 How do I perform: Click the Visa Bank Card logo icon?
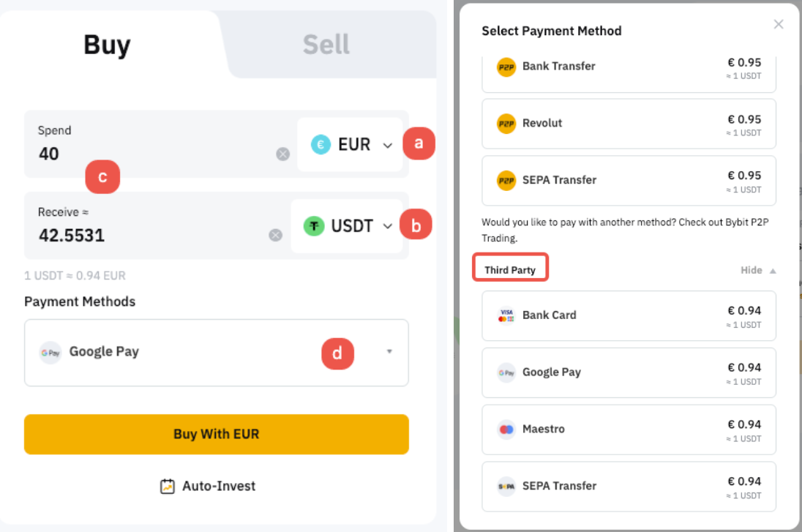point(506,315)
